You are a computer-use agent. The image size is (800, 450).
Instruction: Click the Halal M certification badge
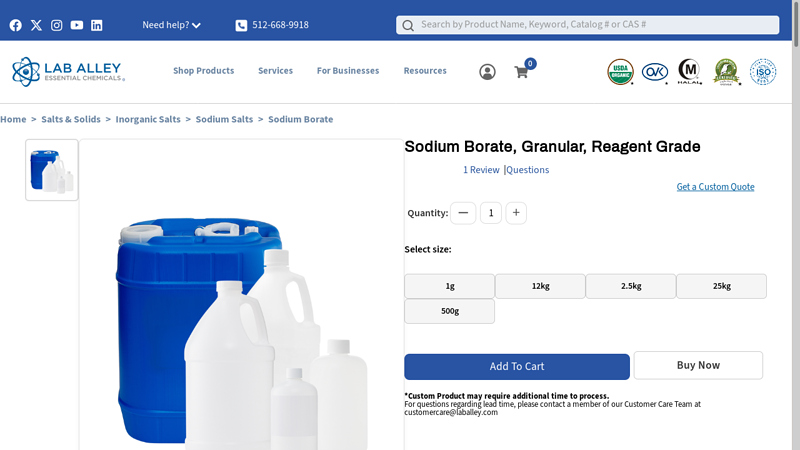pyautogui.click(x=689, y=71)
